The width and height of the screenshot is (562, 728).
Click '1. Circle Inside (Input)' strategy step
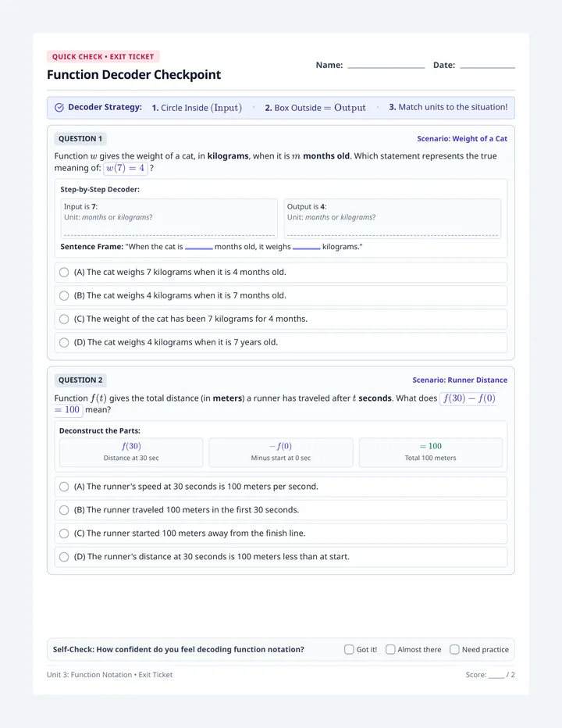click(x=197, y=108)
